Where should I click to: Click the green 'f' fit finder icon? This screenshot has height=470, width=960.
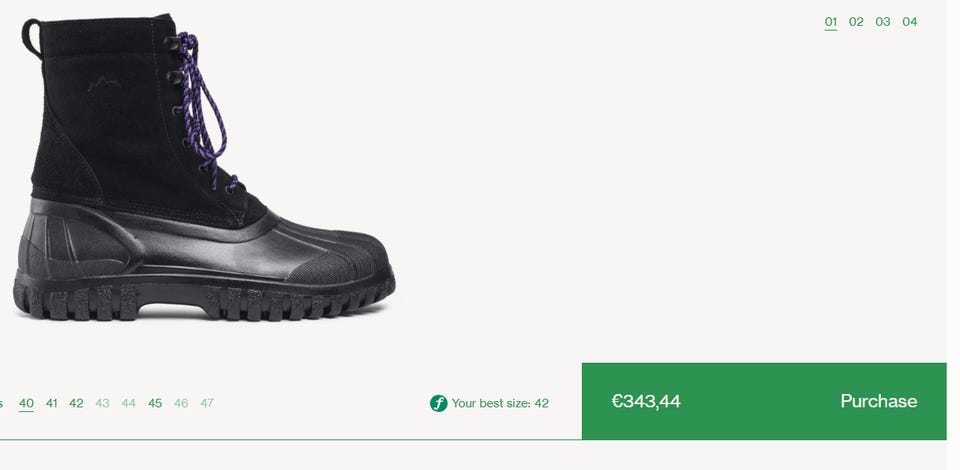click(438, 403)
